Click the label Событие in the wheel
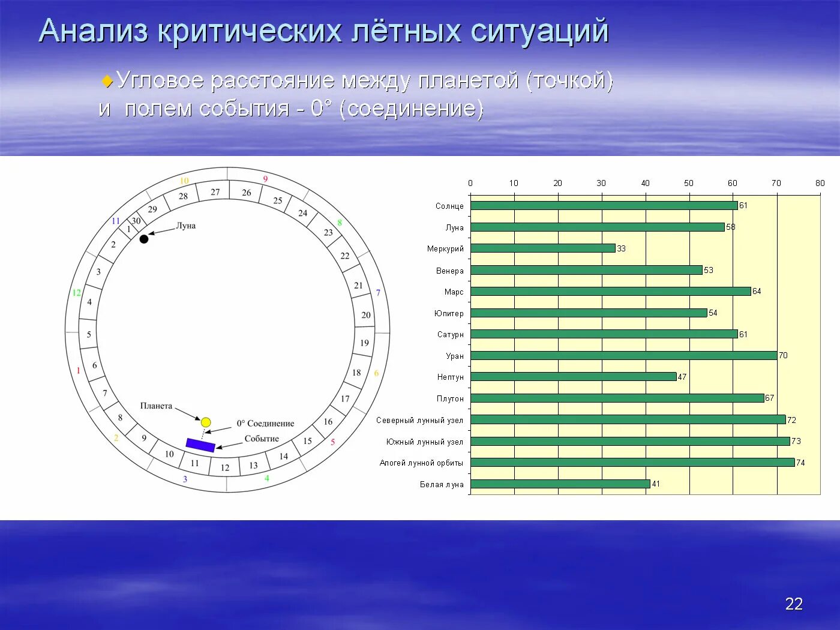The width and height of the screenshot is (840, 630). (x=262, y=439)
